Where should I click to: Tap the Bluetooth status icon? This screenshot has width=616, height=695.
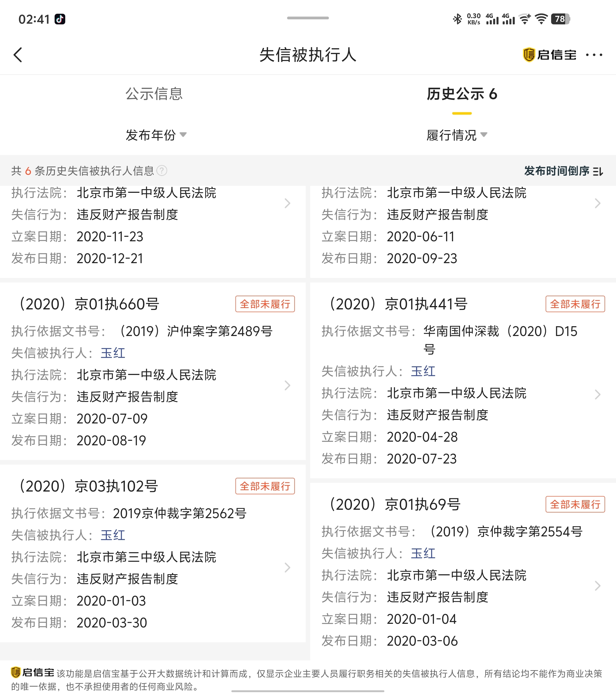pos(457,19)
